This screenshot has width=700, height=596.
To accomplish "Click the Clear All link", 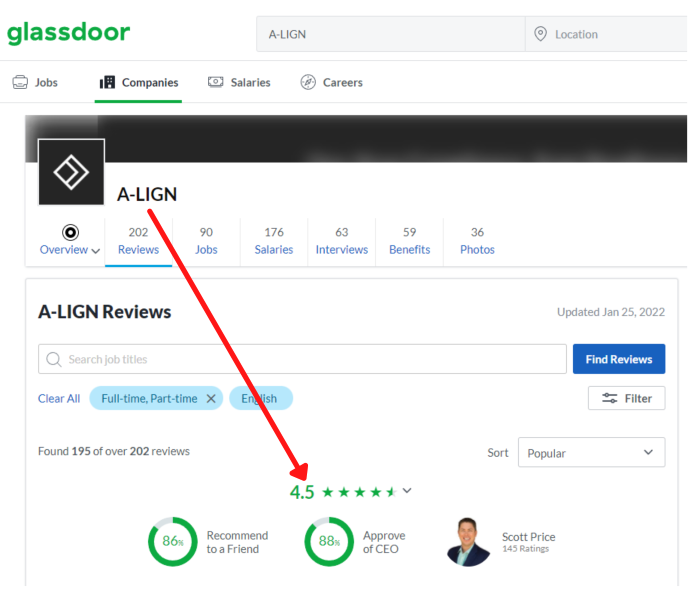I will [x=59, y=398].
